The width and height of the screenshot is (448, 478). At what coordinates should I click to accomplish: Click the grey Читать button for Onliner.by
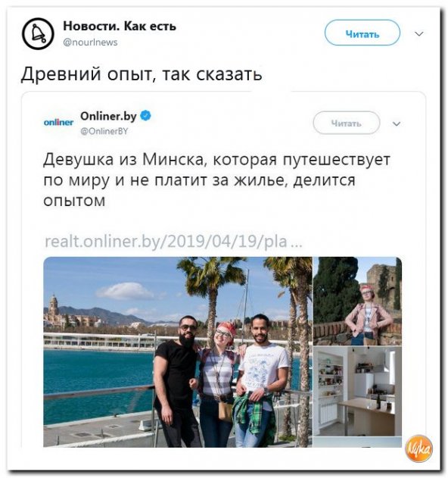pos(347,123)
